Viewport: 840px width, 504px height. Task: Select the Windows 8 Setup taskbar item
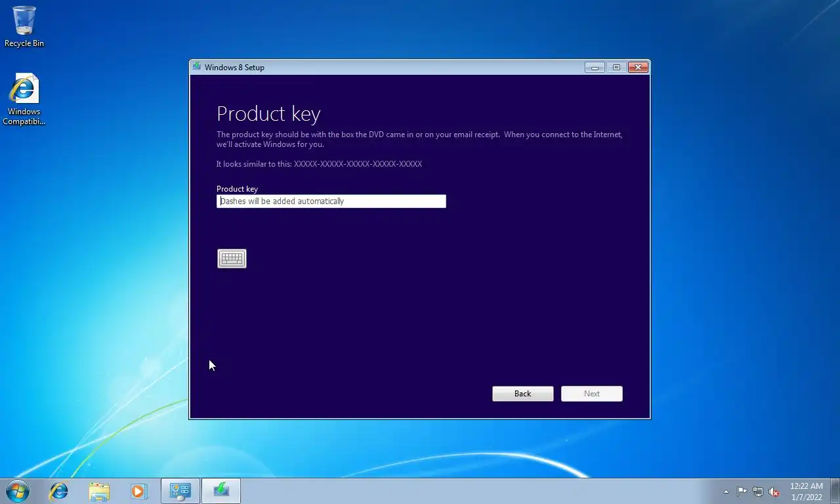221,491
